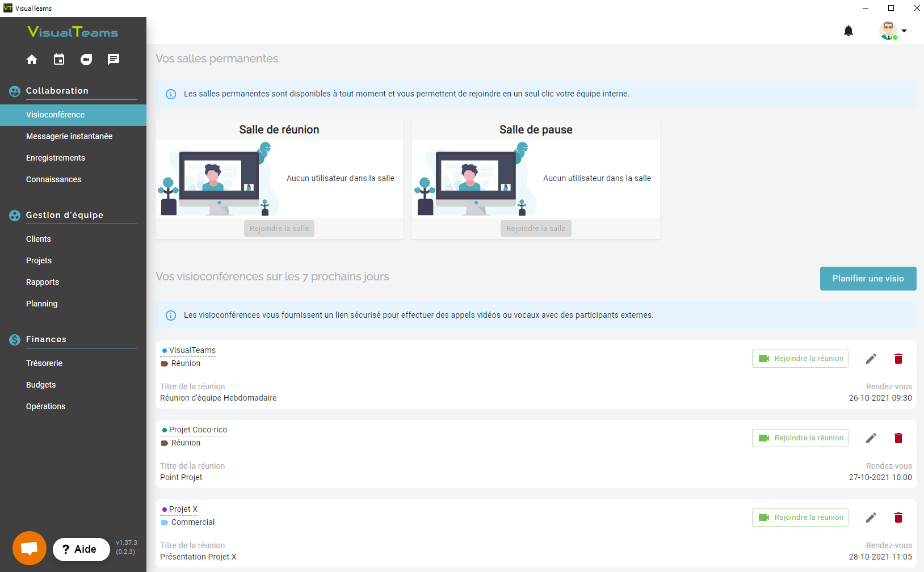Open the home icon in the sidebar
Viewport: 924px width, 572px height.
coord(32,59)
